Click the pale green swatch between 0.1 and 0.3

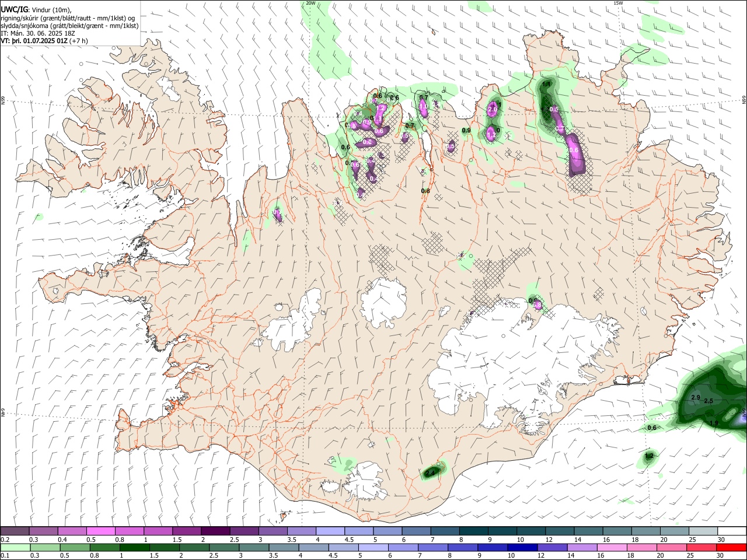pyautogui.click(x=15, y=547)
